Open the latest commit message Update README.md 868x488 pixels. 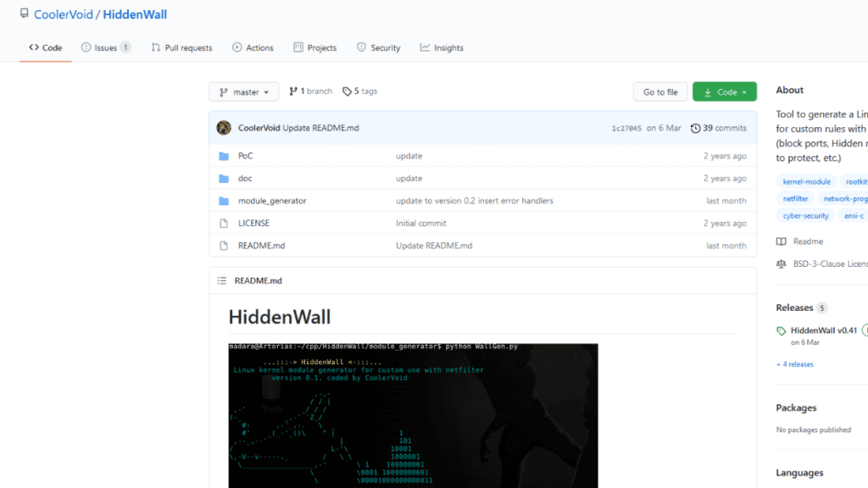(x=320, y=128)
